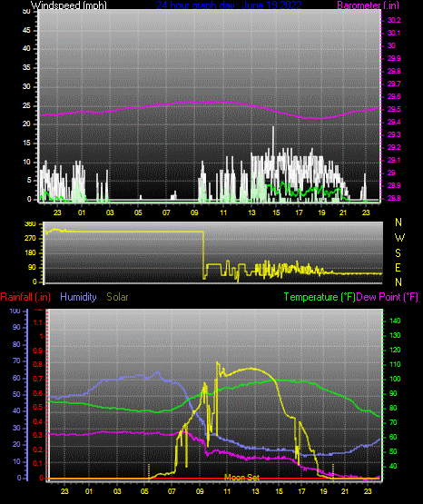This screenshot has height=504, width=423.
Task: Select the Dew Point (°F) legend label
Action: pos(388,297)
